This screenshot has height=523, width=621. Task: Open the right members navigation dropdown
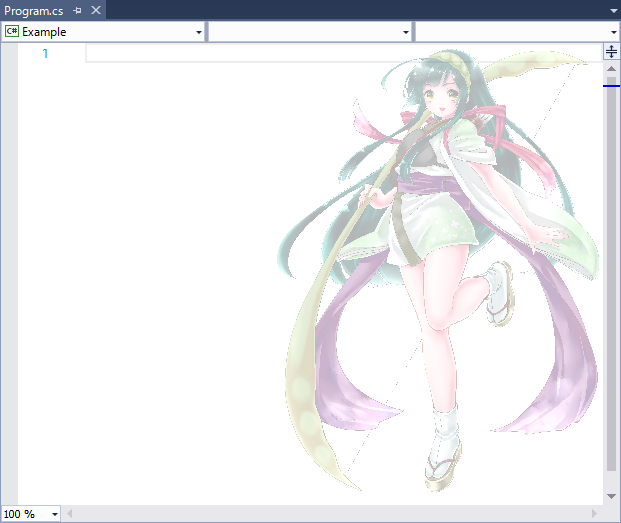tap(517, 32)
